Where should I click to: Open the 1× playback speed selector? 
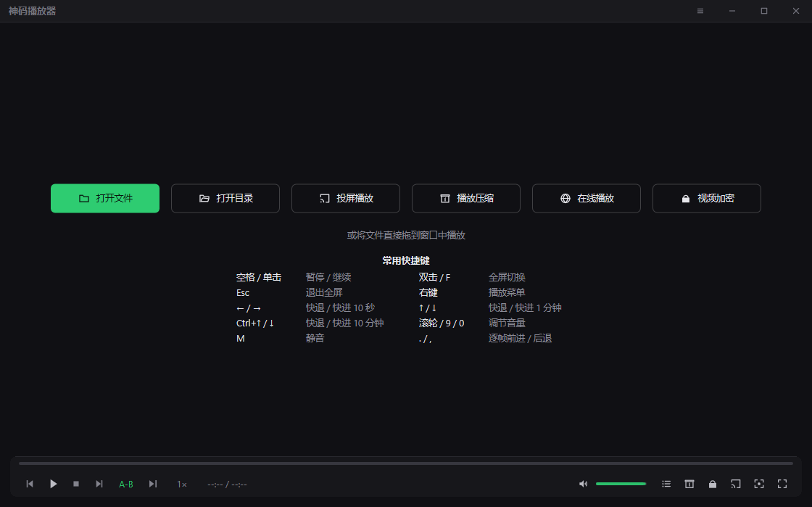(x=182, y=485)
